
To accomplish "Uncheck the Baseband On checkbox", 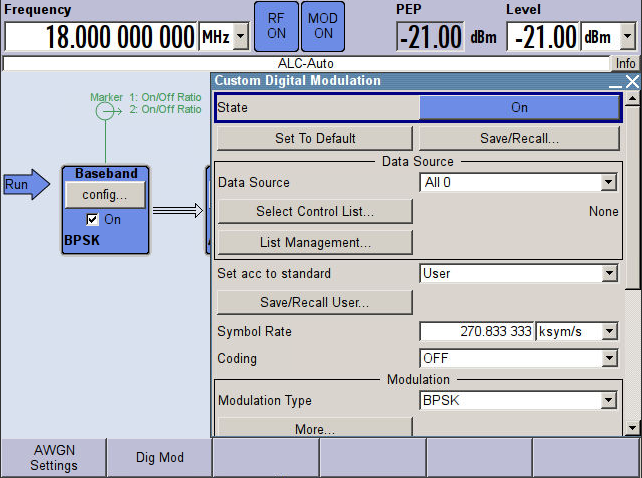I will (92, 219).
